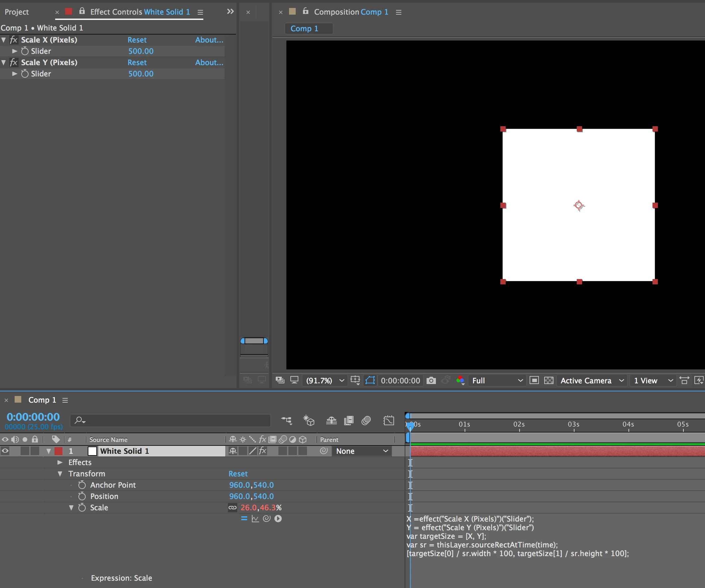Switch to the Project panel tab
This screenshot has height=588, width=705.
pyautogui.click(x=17, y=12)
